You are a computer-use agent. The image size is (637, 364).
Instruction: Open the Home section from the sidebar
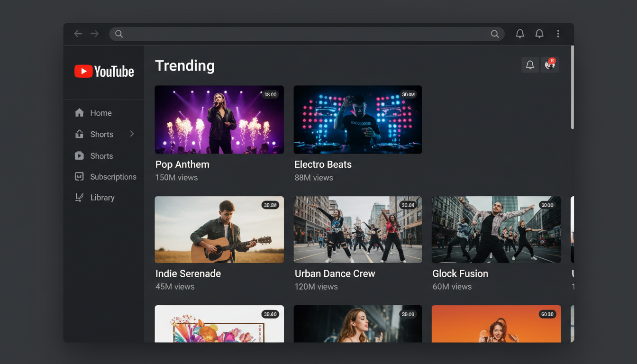tap(100, 113)
